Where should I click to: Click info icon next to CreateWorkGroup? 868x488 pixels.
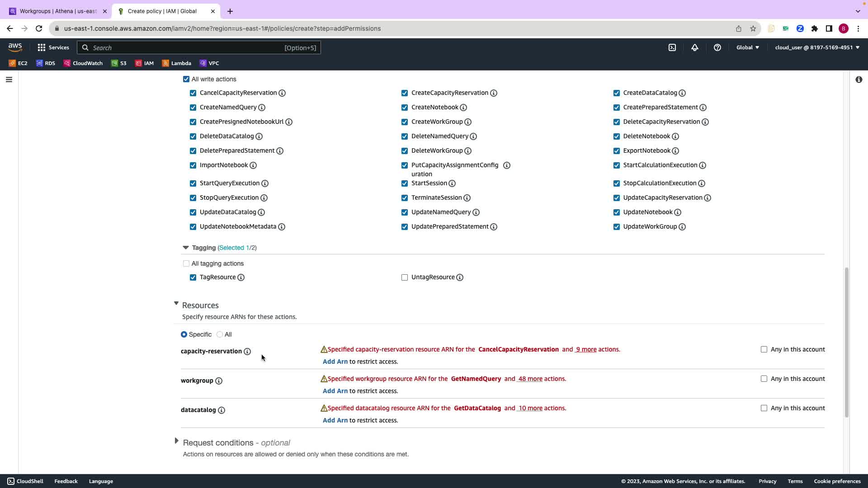(468, 122)
